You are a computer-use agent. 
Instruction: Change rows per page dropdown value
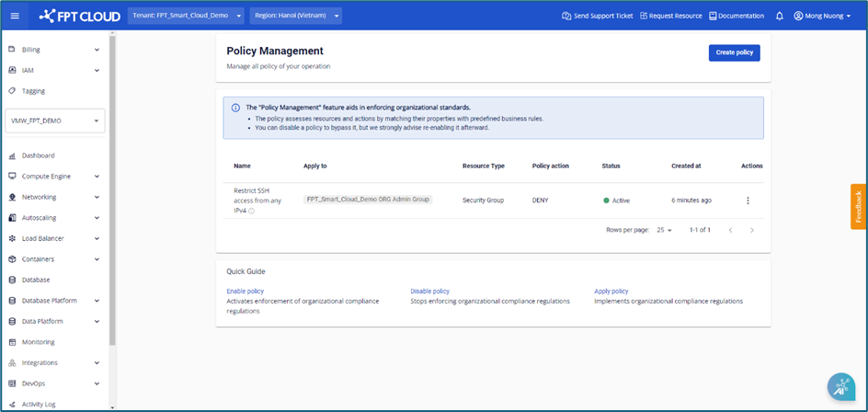[665, 230]
